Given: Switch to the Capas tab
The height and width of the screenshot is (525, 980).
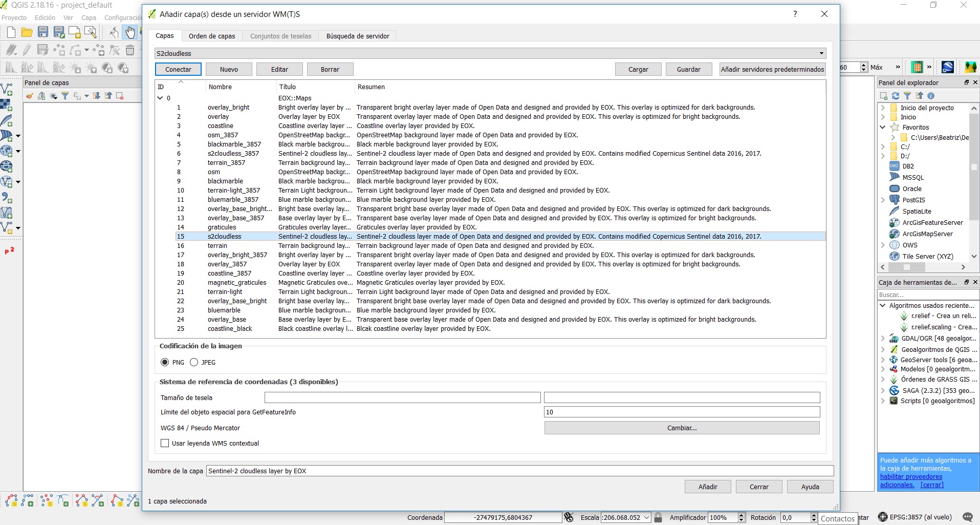Looking at the screenshot, I should [165, 35].
